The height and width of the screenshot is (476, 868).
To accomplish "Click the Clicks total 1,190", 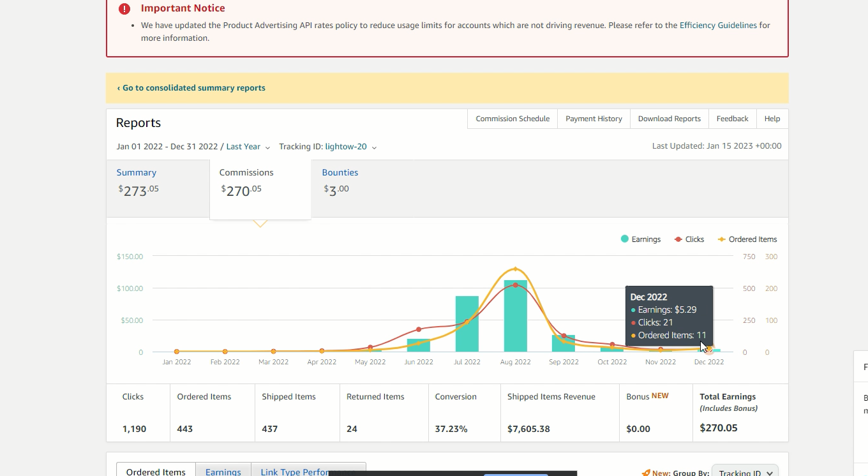I will tap(134, 429).
